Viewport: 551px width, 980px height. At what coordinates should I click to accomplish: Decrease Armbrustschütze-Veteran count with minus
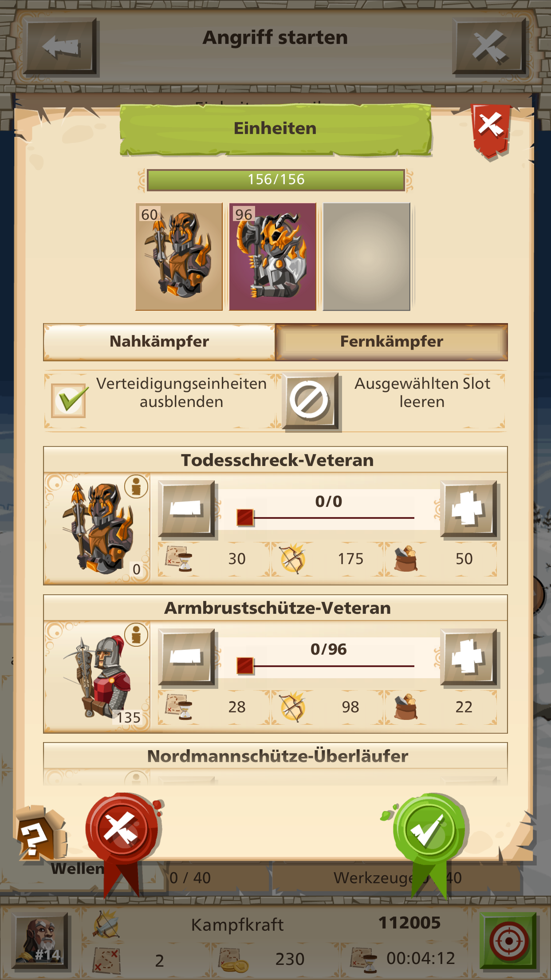187,657
